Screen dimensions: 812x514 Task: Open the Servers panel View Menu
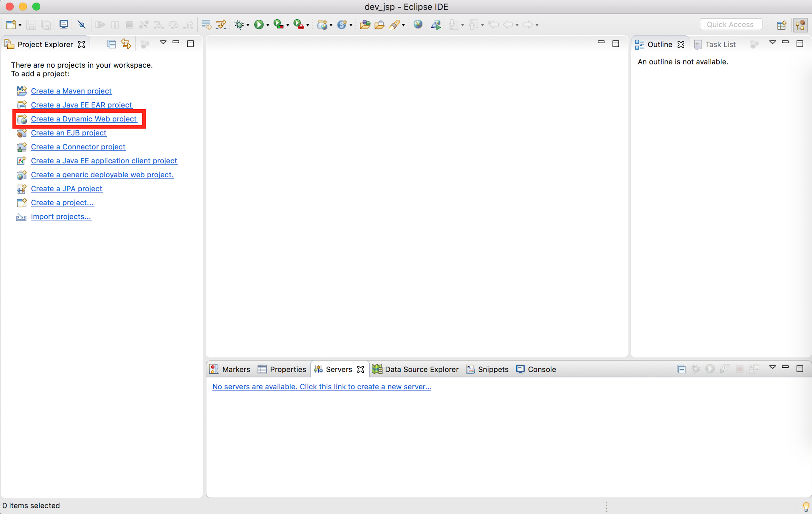[x=772, y=367]
